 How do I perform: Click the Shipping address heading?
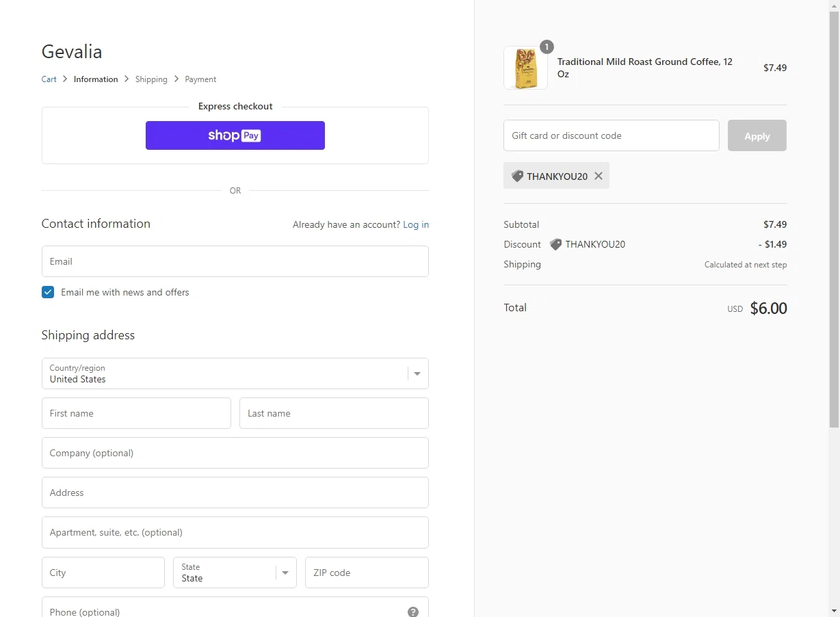tap(88, 335)
